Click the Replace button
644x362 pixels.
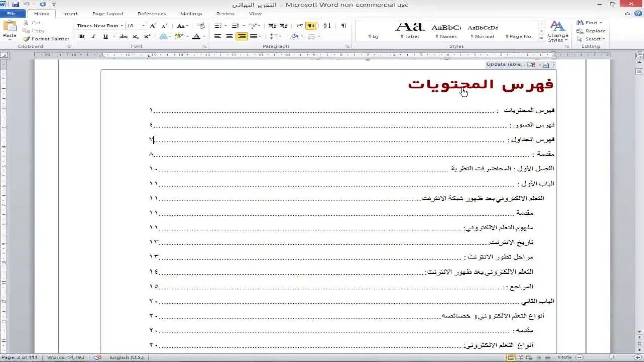(591, 31)
